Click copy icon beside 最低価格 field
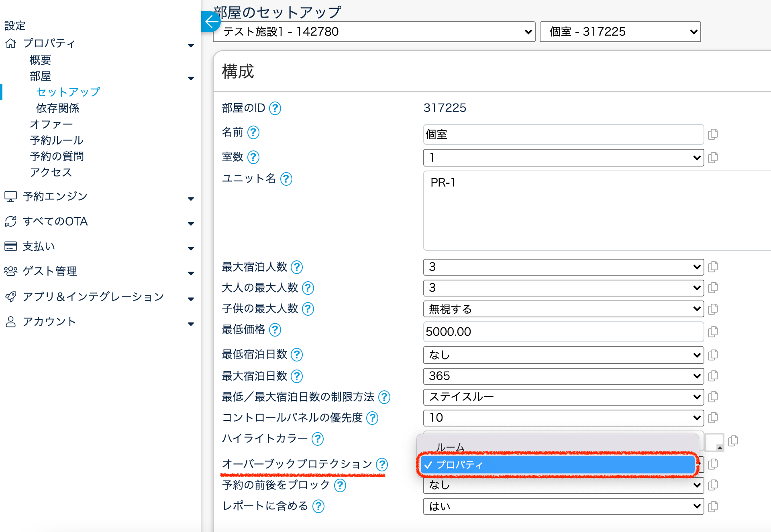Image resolution: width=771 pixels, height=532 pixels. (713, 332)
